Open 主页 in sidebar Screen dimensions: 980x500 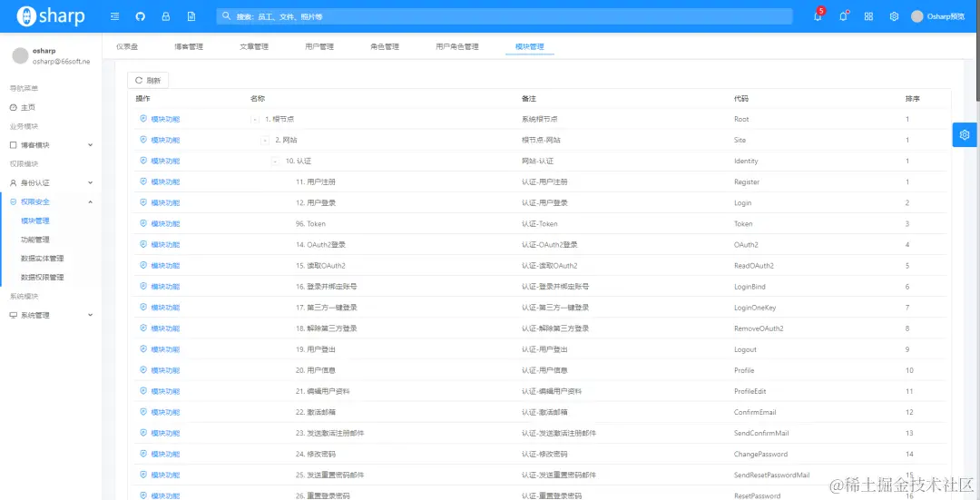pyautogui.click(x=28, y=107)
